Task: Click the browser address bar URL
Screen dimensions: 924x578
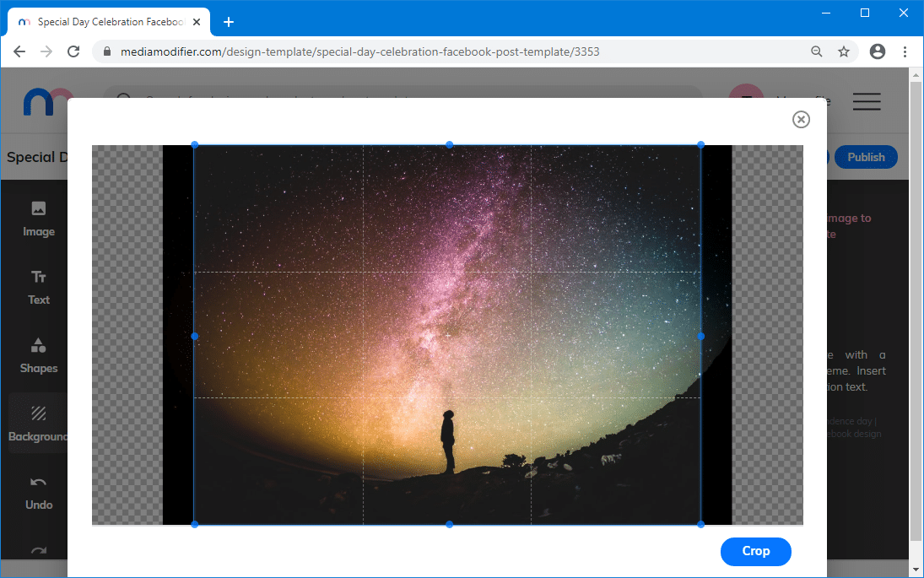Action: click(360, 51)
